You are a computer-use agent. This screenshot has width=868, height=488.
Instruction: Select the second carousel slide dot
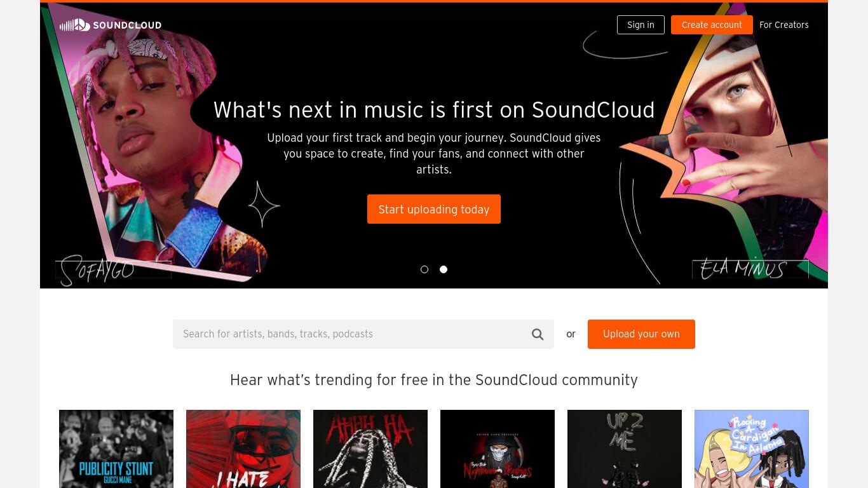pos(444,269)
